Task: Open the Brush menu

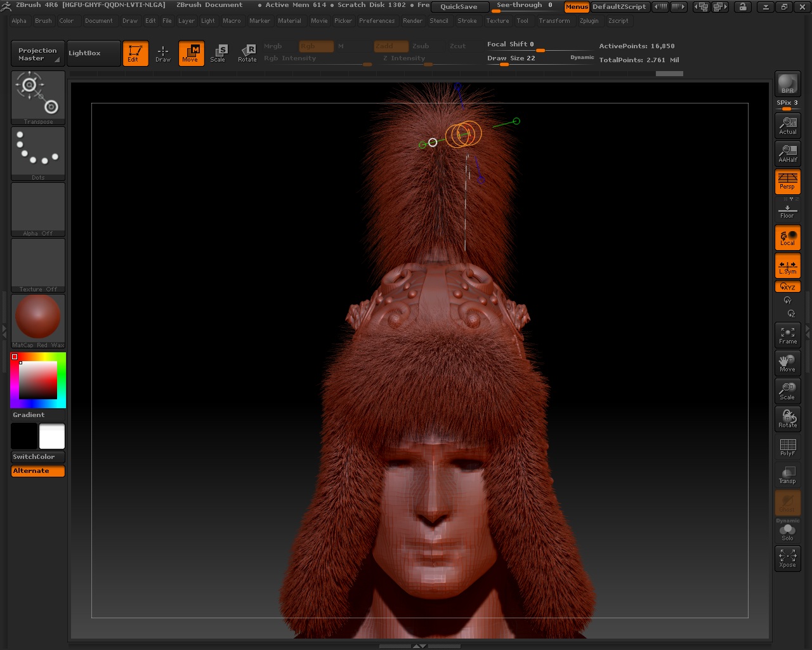Action: 43,21
